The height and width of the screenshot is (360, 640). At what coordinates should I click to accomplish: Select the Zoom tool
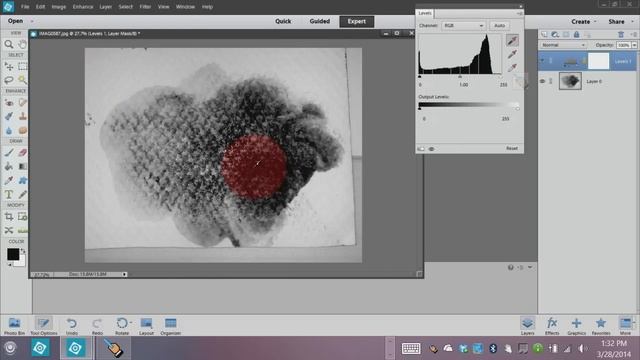point(9,44)
